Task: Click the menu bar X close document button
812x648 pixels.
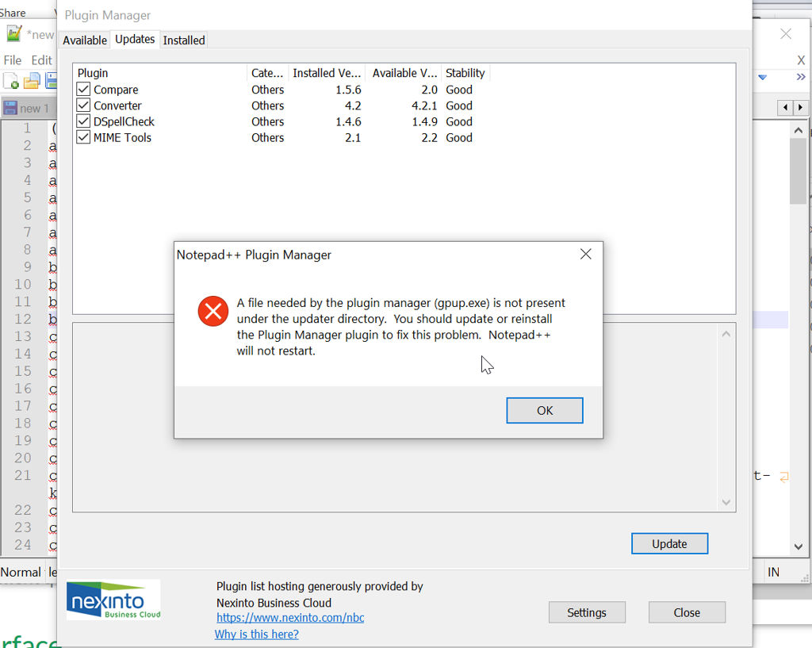Action: click(801, 60)
